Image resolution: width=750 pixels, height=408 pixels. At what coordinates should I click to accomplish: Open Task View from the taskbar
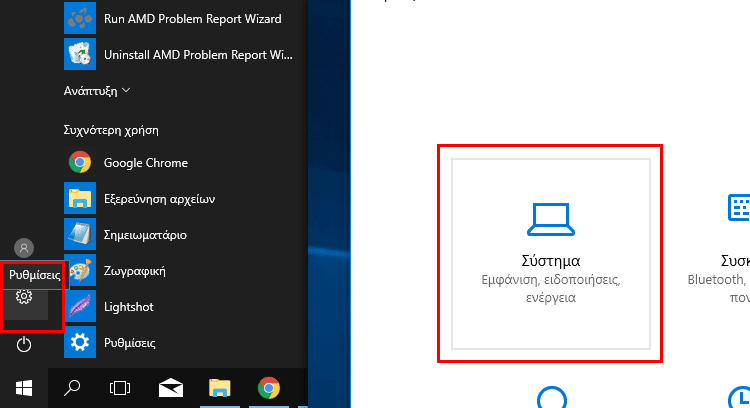[121, 387]
